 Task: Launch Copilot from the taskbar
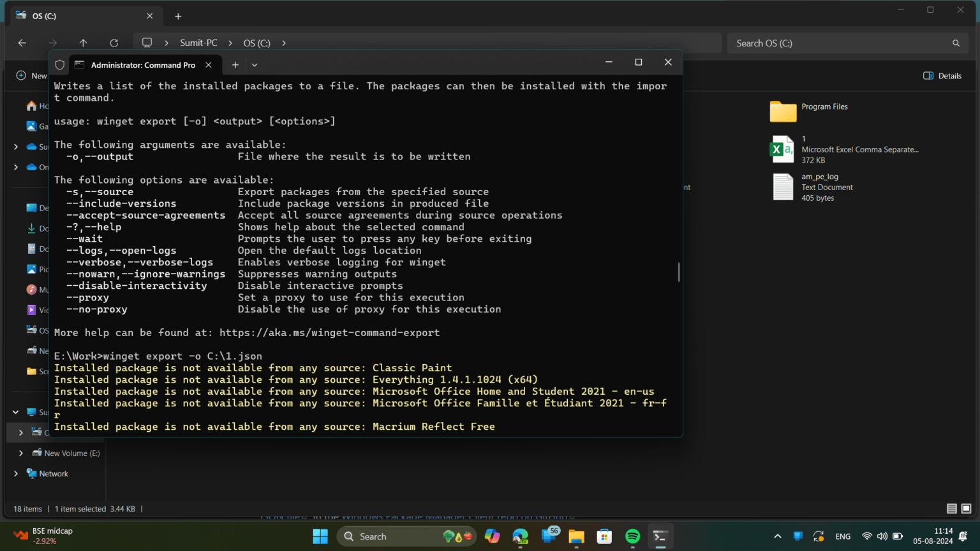click(492, 536)
